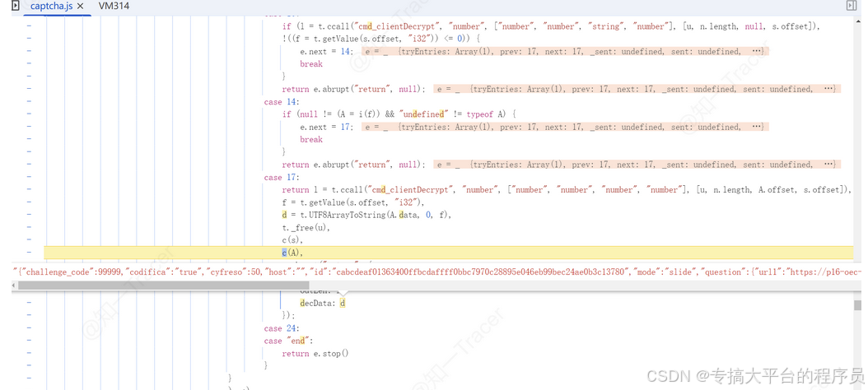
Task: Click the scroll-left arrow of the tooltip scrollbar
Action: click(14, 286)
